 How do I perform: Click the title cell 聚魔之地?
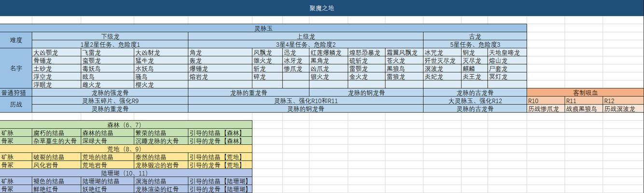(x=322, y=8)
